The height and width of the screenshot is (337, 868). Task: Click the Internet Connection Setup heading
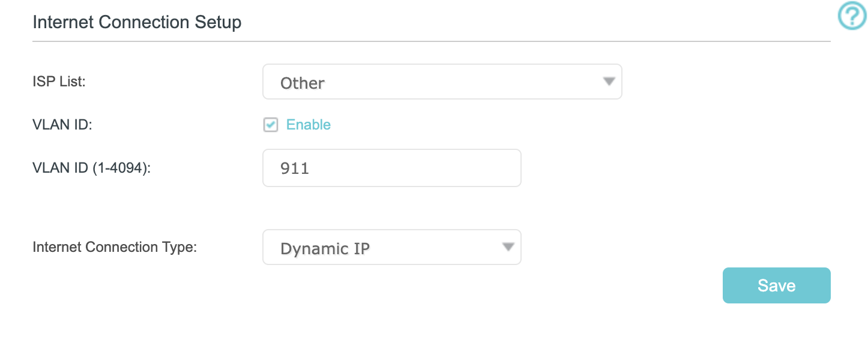pos(137,23)
